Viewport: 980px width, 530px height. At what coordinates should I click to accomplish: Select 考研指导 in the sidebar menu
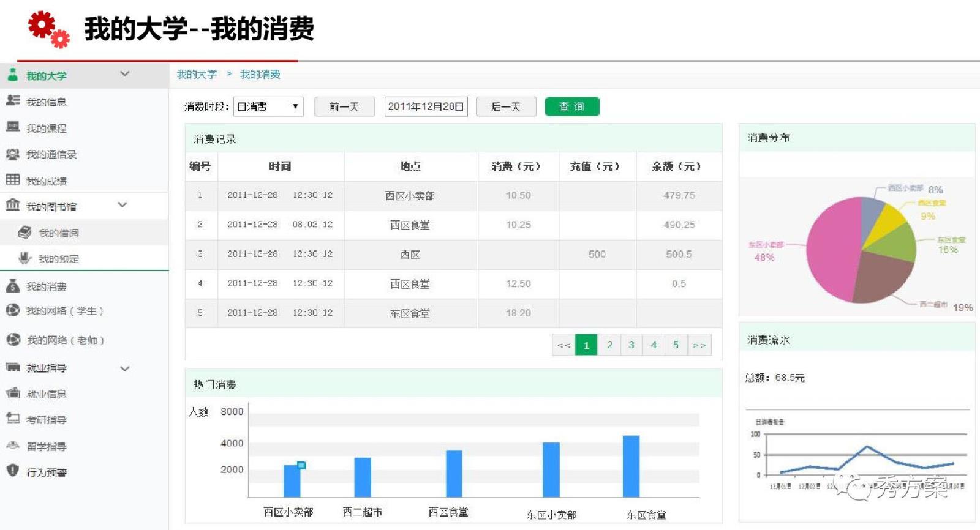coord(47,420)
